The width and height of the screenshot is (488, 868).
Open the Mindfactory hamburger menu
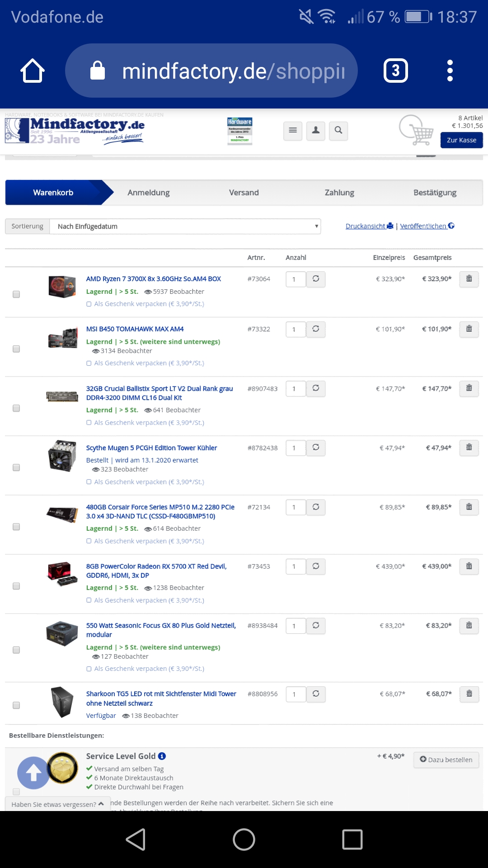coord(293,131)
